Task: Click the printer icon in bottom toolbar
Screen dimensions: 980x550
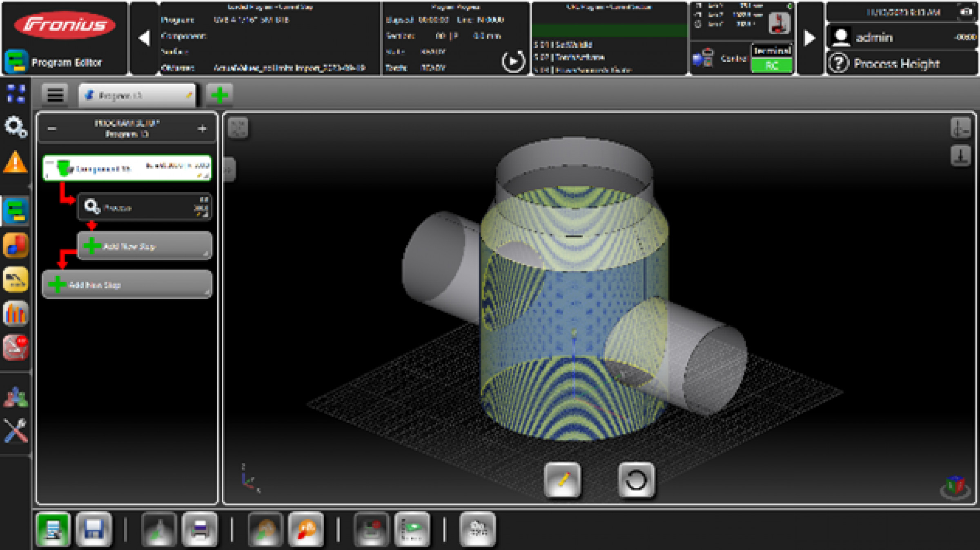Action: [x=200, y=529]
